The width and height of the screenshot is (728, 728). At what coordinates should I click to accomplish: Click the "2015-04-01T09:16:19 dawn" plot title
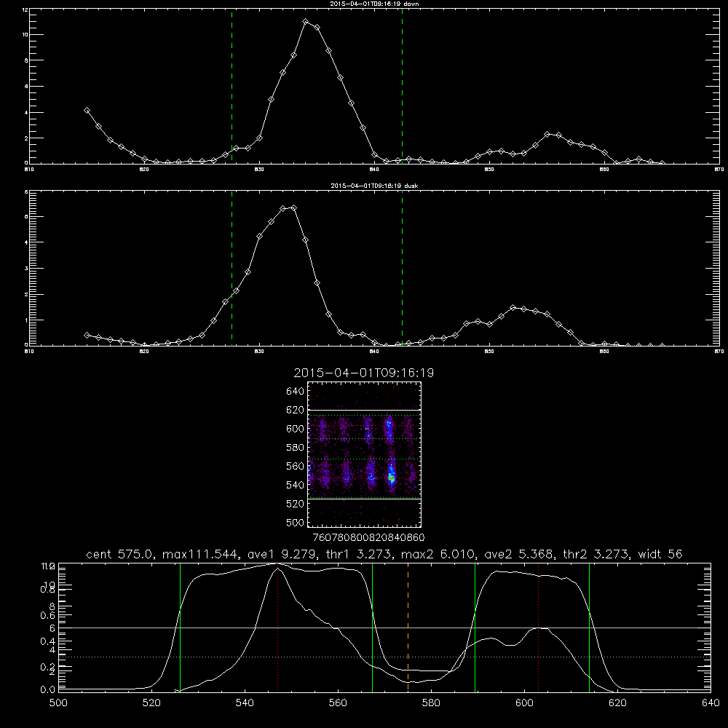374,4
